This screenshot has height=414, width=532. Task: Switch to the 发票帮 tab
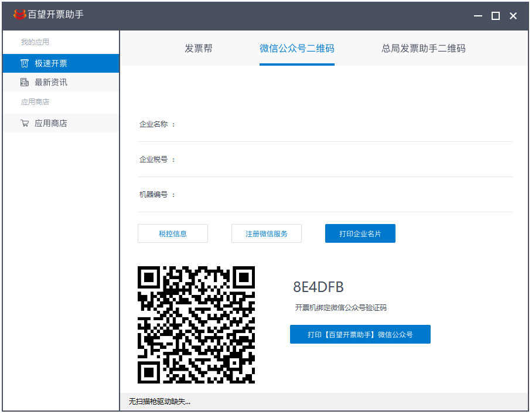pos(199,48)
